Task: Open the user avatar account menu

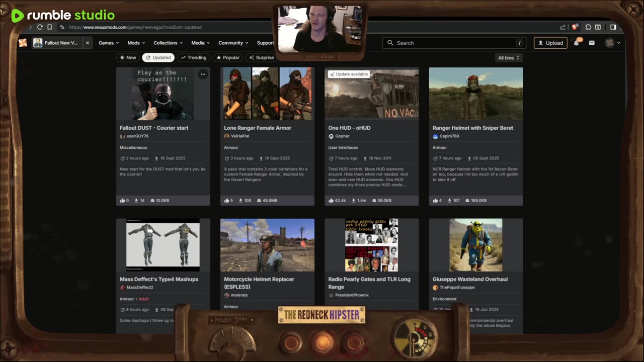Action: point(612,43)
